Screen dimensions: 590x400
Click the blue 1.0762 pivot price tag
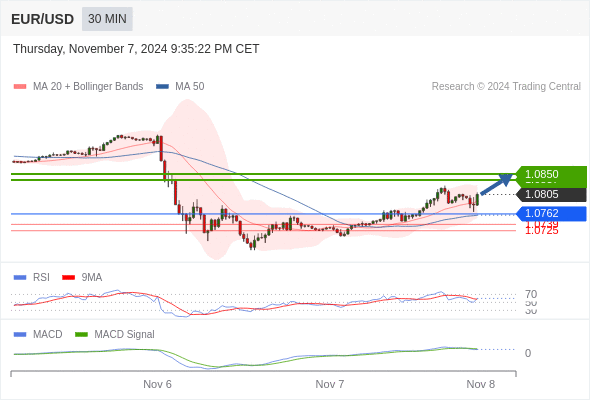[x=551, y=213]
